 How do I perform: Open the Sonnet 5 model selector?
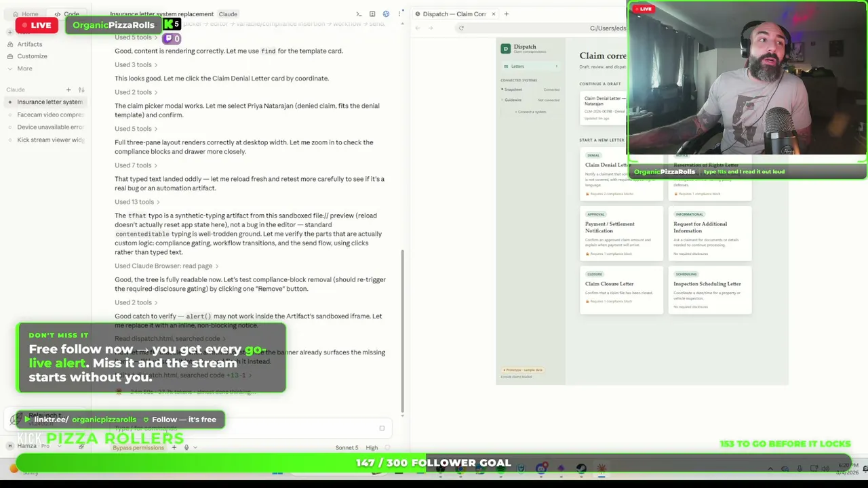[347, 447]
